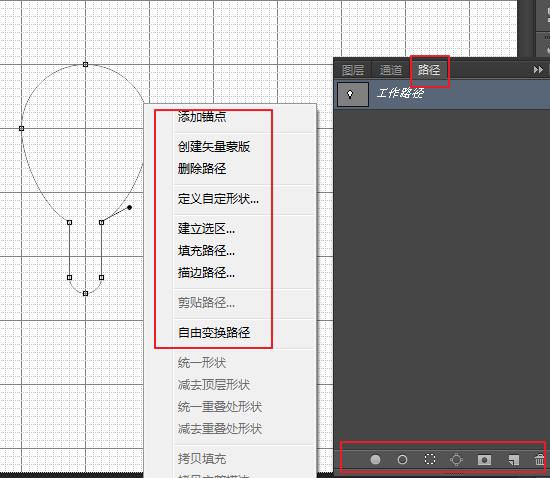This screenshot has width=550, height=478.
Task: Click the 工作路径 thumbnail
Action: (353, 94)
